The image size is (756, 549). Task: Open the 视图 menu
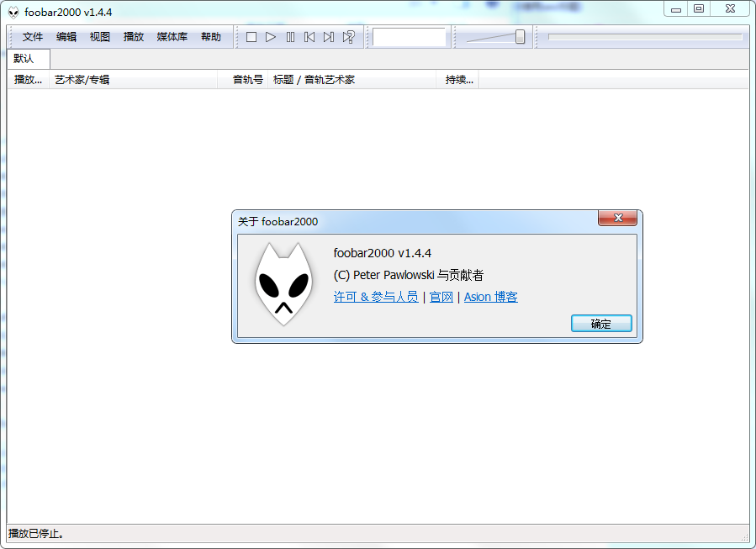point(100,37)
